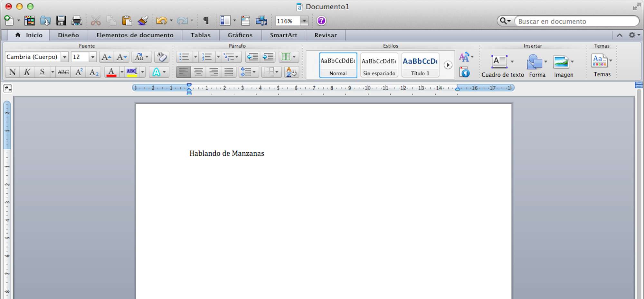644x299 pixels.
Task: Open font name dropdown arrow
Action: (x=65, y=57)
